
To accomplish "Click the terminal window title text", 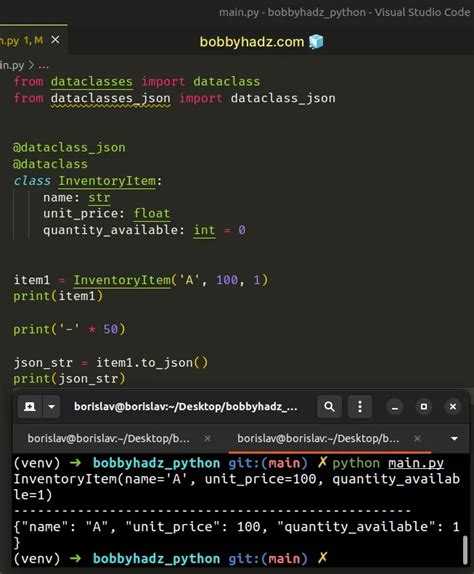I will pos(186,406).
